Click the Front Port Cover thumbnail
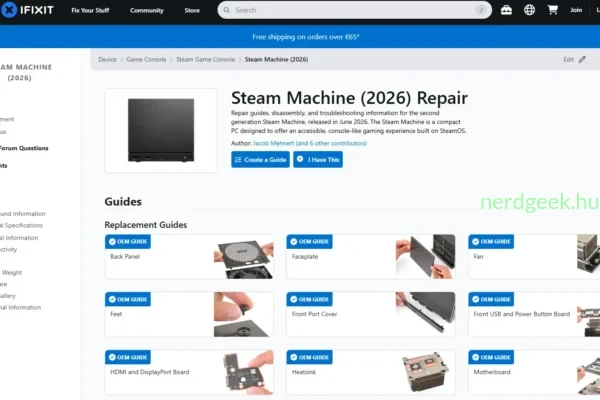The height and width of the screenshot is (400, 600). point(426,314)
